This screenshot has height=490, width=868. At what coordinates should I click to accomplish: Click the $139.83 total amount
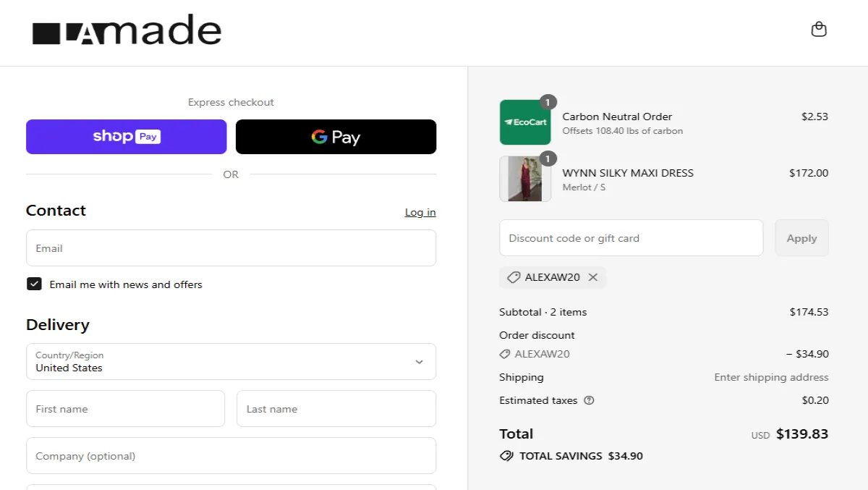802,434
